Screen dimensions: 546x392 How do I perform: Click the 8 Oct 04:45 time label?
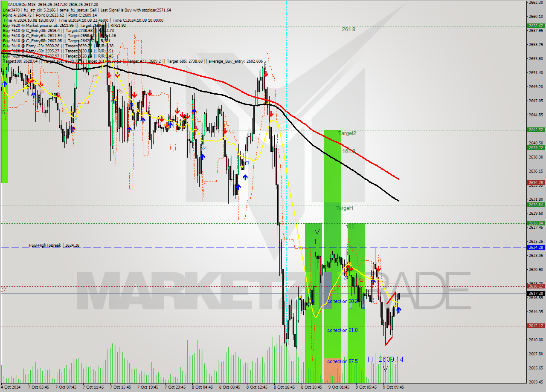[202, 387]
